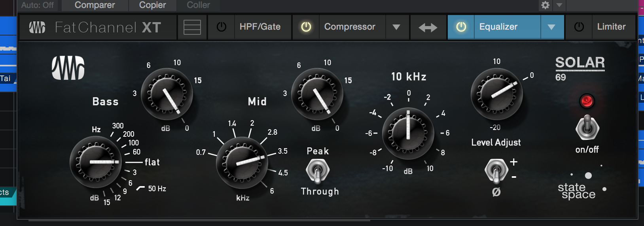Open the channel overview layout icon
The image size is (644, 226).
pyautogui.click(x=192, y=27)
